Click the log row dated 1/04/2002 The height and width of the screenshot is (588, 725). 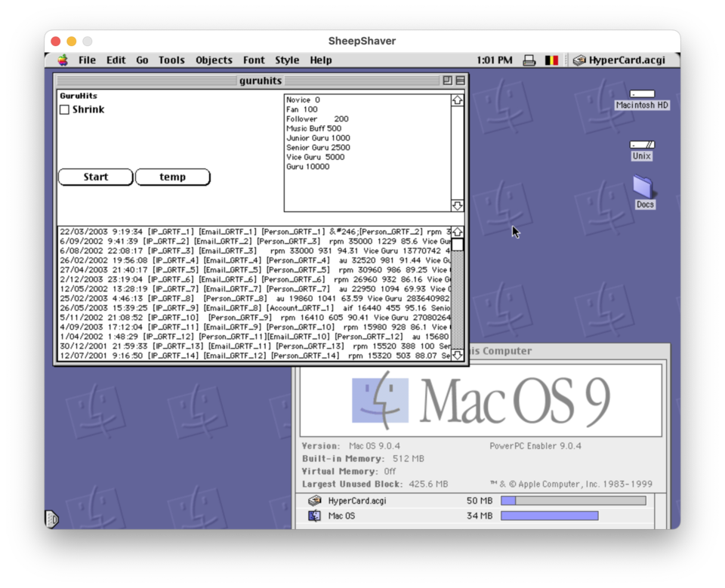click(255, 337)
